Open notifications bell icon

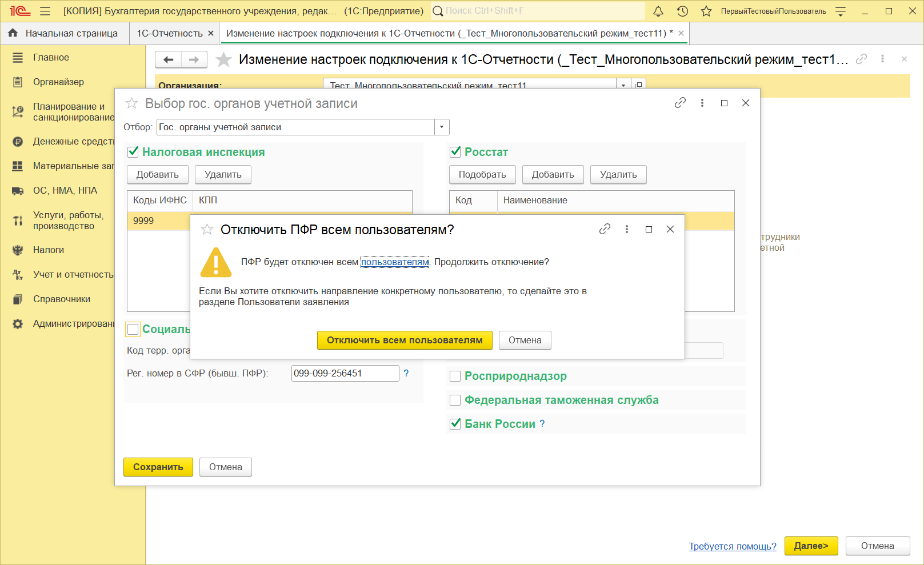click(x=658, y=11)
